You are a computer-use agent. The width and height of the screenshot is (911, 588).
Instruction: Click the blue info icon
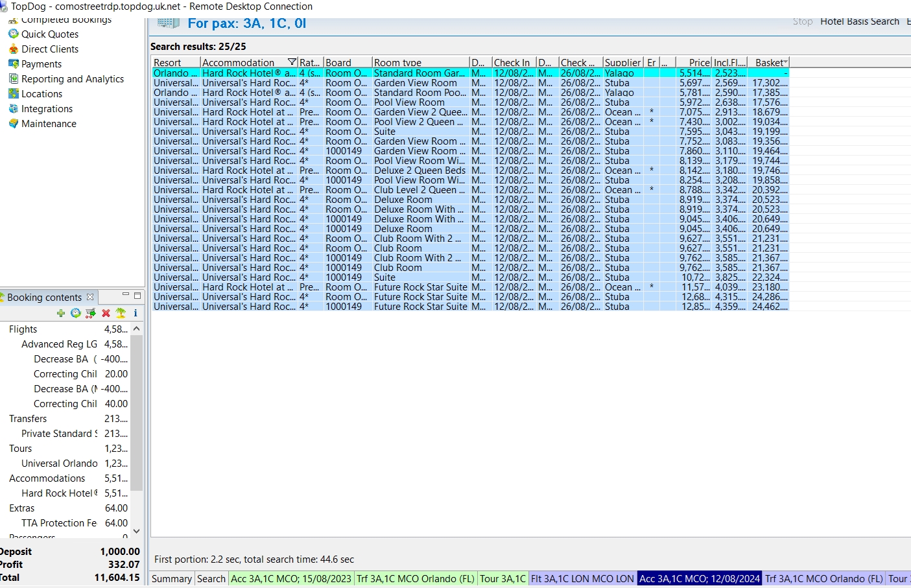click(136, 313)
